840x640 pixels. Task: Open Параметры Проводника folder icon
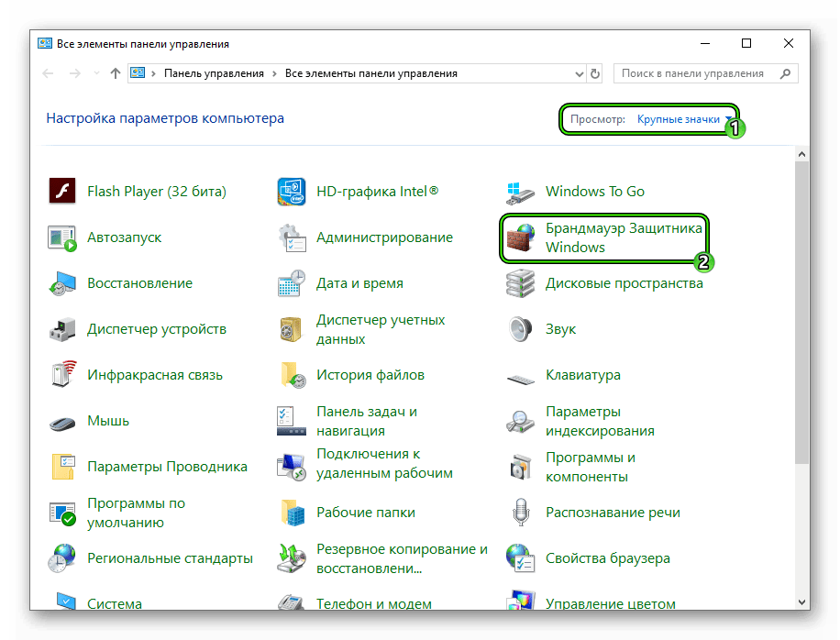[62, 467]
